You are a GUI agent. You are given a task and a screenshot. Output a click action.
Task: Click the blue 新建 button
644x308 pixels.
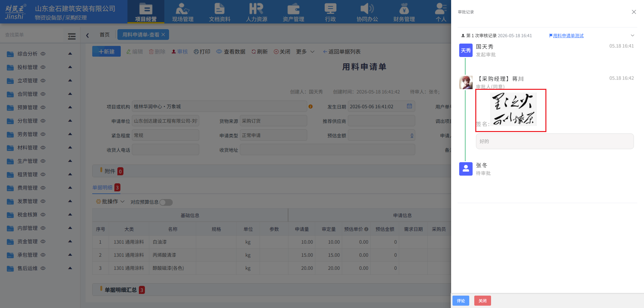(x=106, y=51)
